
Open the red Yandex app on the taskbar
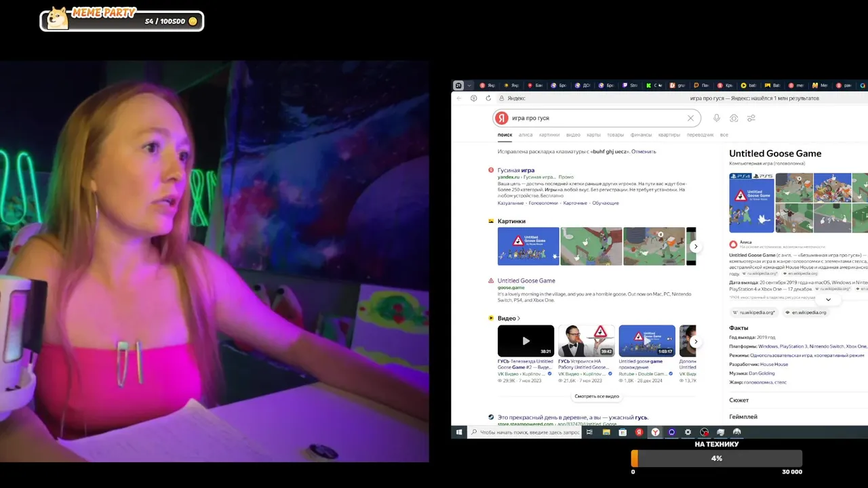coord(639,432)
